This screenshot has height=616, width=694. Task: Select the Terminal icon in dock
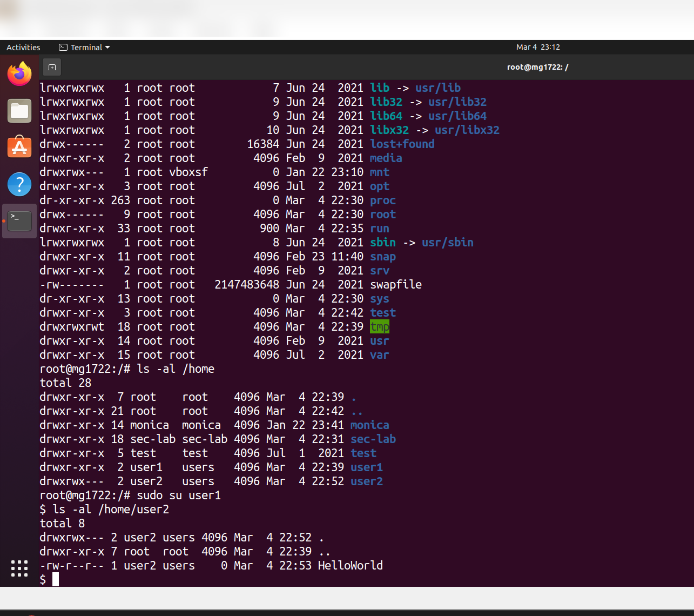pyautogui.click(x=19, y=221)
